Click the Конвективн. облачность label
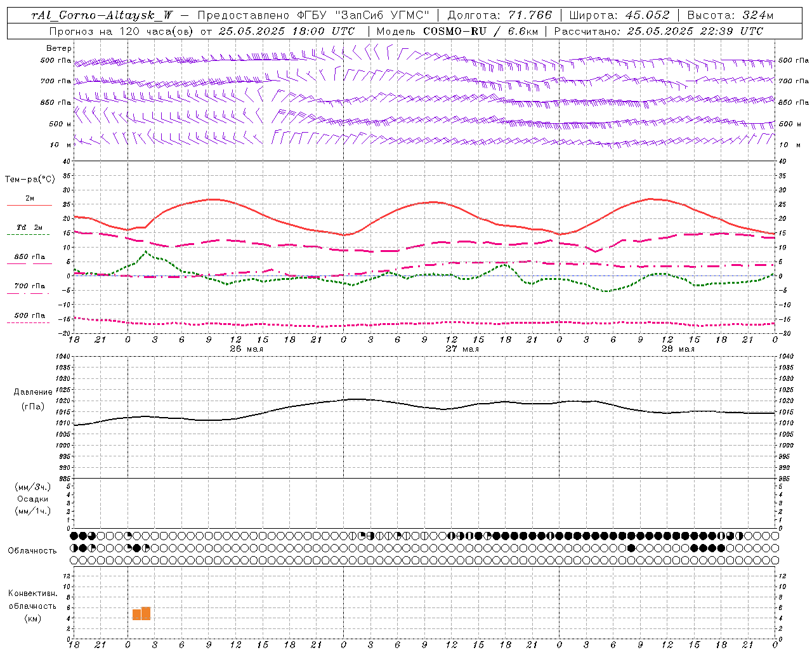 pos(32,600)
